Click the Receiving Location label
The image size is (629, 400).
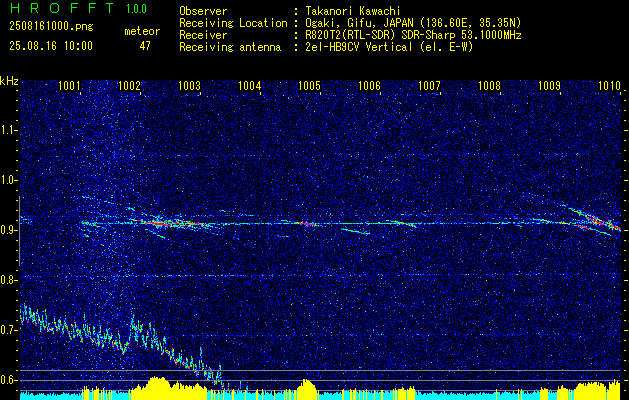coord(233,23)
